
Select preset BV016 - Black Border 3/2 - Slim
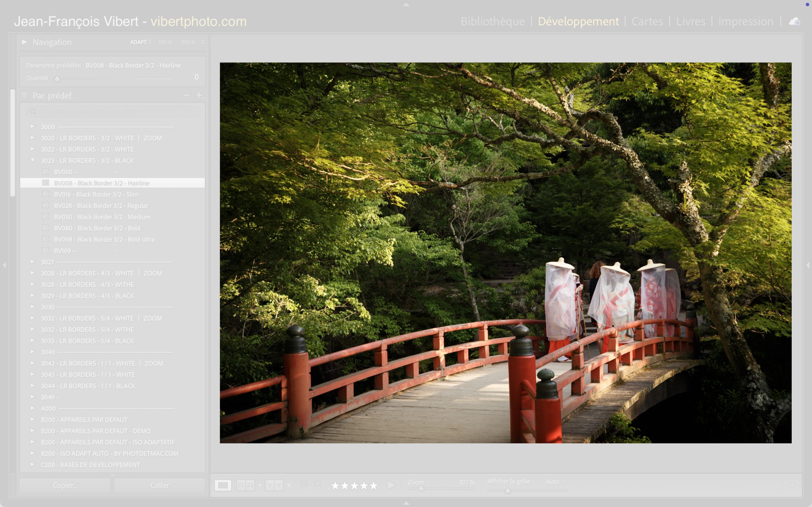96,195
